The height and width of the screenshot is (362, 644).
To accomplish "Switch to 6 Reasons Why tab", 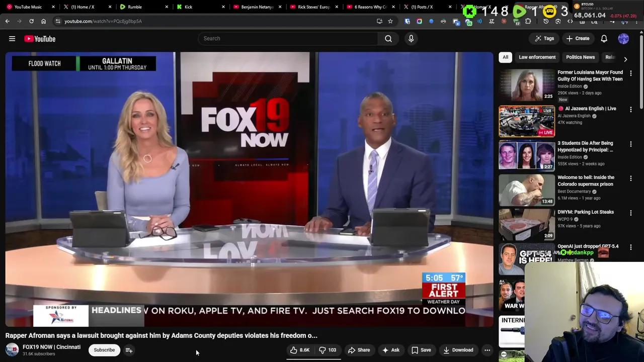I will (x=370, y=7).
